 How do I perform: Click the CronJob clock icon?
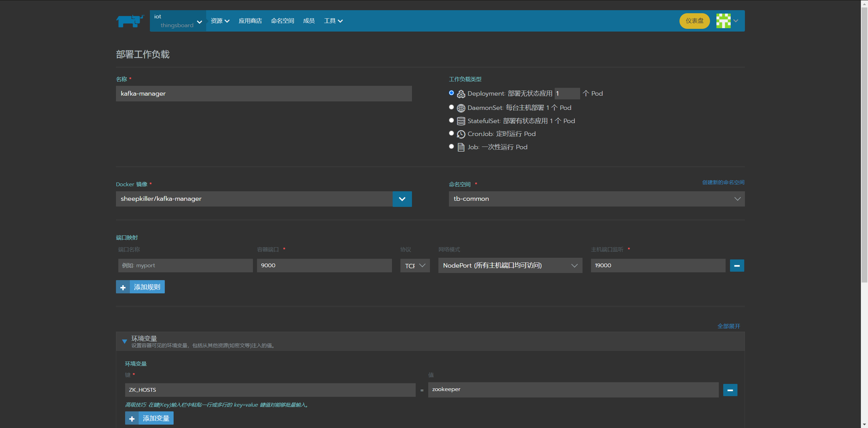tap(461, 134)
